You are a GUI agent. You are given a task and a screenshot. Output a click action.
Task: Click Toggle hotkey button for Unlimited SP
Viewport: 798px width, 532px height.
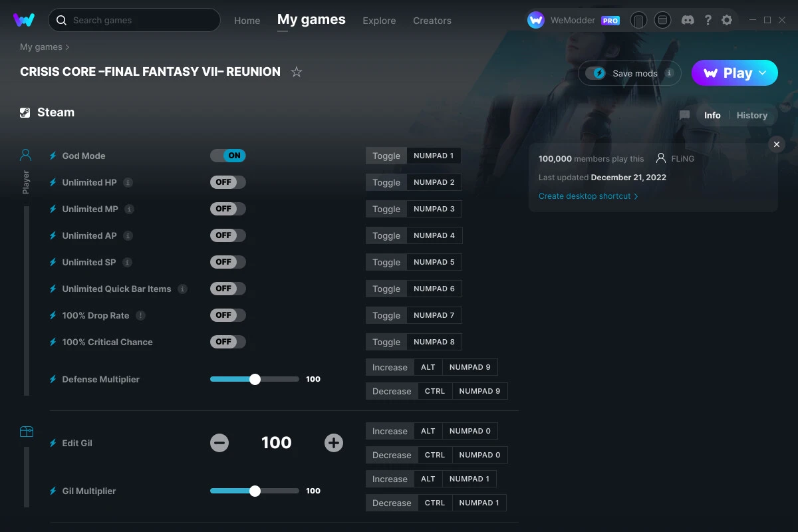coord(386,262)
